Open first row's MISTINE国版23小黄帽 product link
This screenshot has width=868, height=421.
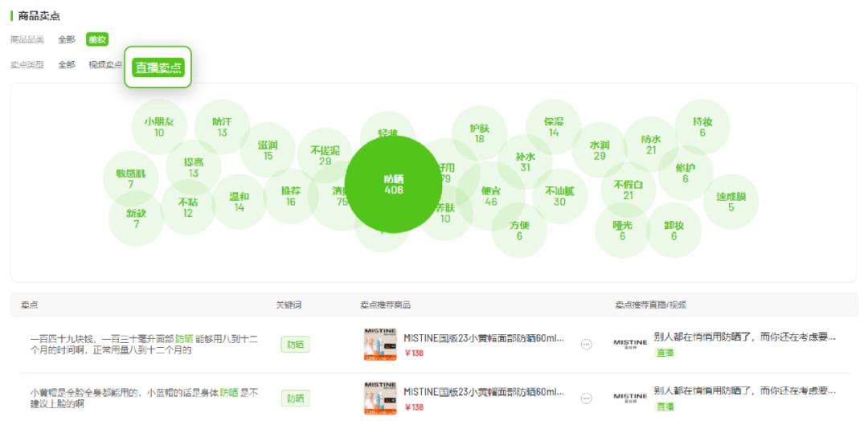pyautogui.click(x=484, y=337)
